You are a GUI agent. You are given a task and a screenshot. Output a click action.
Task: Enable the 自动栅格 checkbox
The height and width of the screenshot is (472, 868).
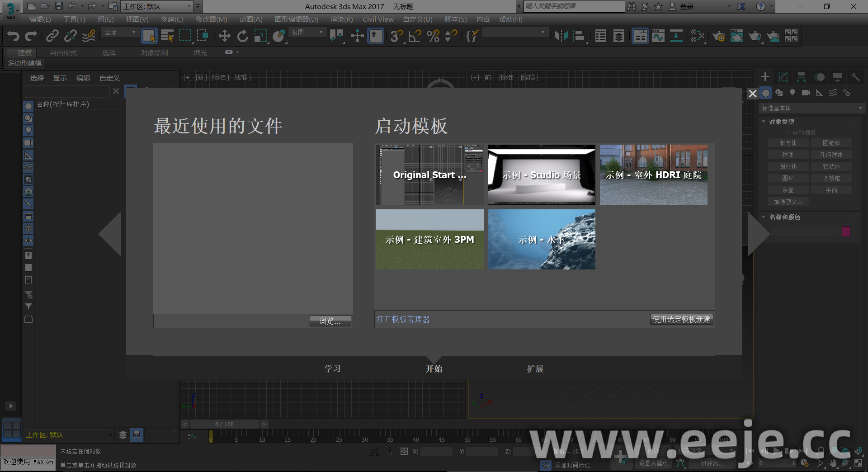click(788, 132)
